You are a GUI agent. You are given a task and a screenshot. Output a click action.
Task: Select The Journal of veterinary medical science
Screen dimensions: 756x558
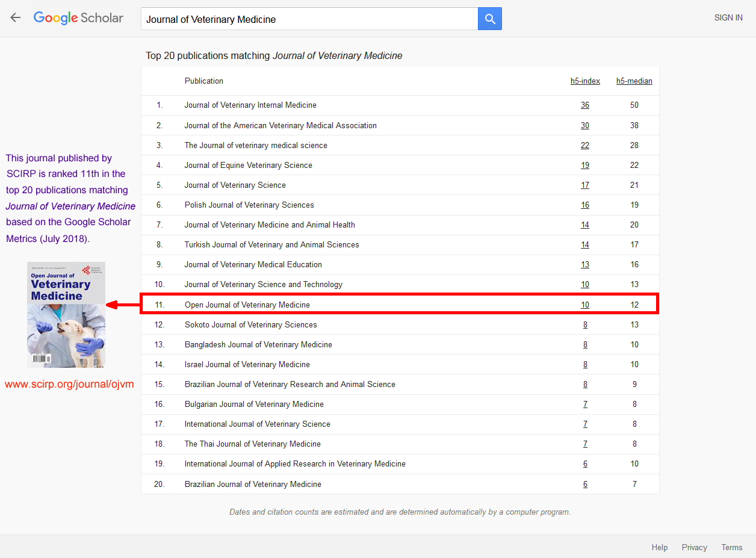click(256, 146)
